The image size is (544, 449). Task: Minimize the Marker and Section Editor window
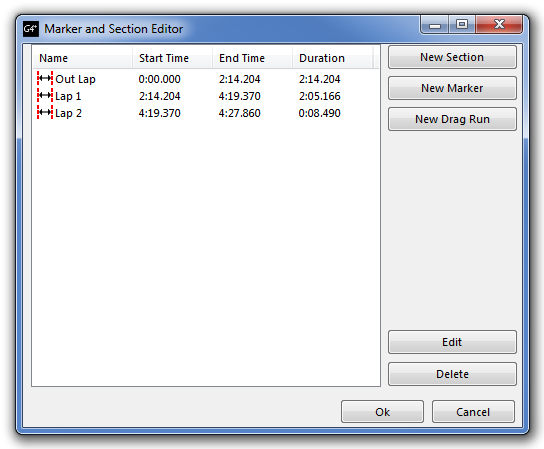pyautogui.click(x=435, y=24)
